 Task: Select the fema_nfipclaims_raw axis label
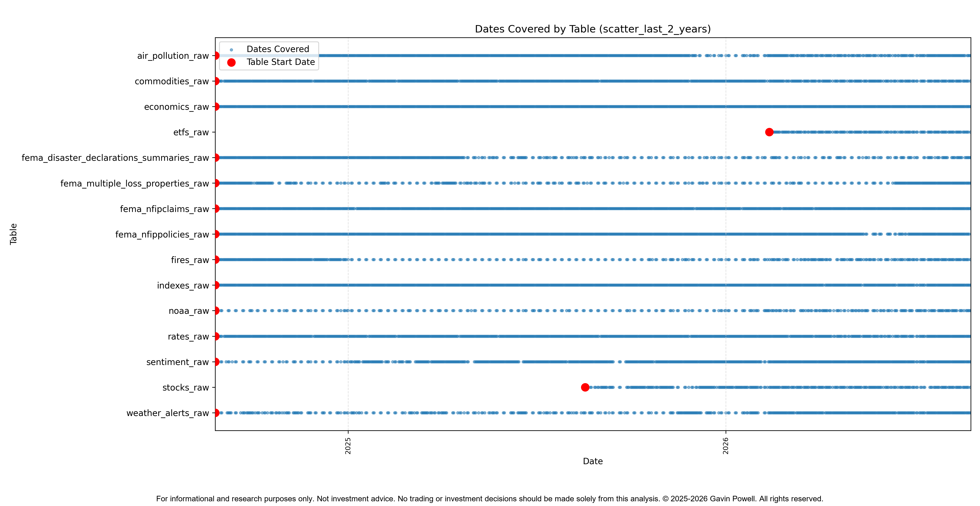coord(165,209)
